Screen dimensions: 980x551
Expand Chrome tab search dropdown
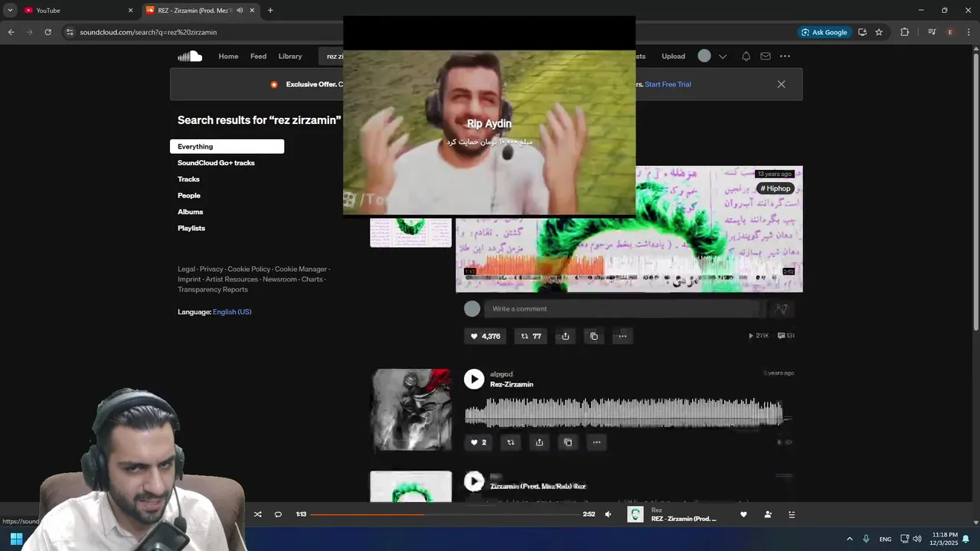point(10,10)
